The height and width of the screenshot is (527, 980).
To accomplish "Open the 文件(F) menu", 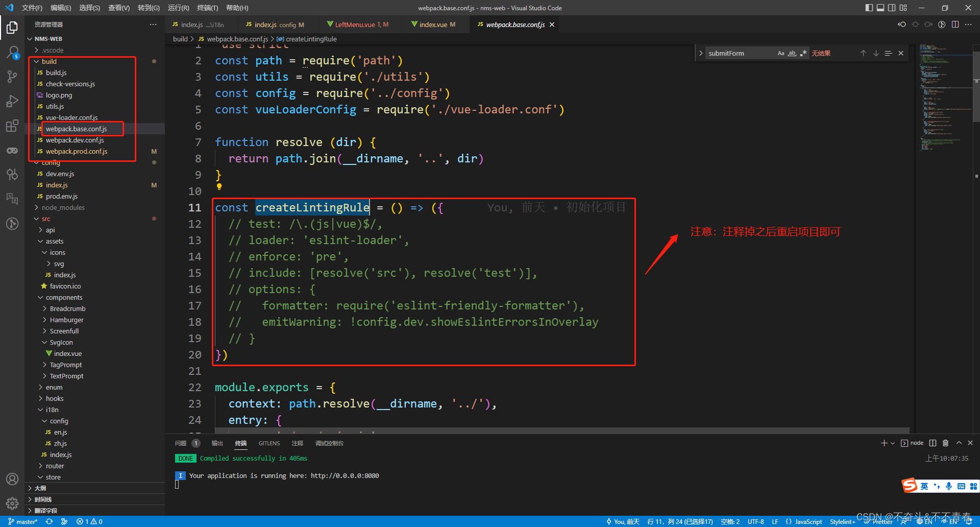I will pyautogui.click(x=32, y=8).
